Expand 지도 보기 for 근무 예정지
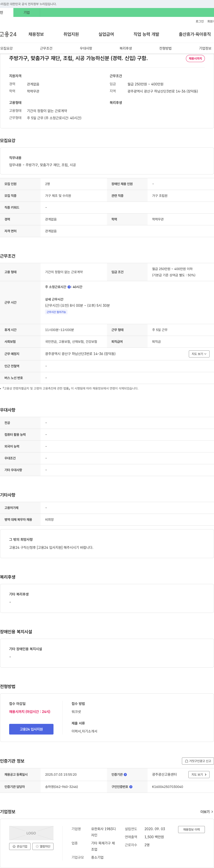Viewport: 214px width, 868px height. click(x=199, y=354)
